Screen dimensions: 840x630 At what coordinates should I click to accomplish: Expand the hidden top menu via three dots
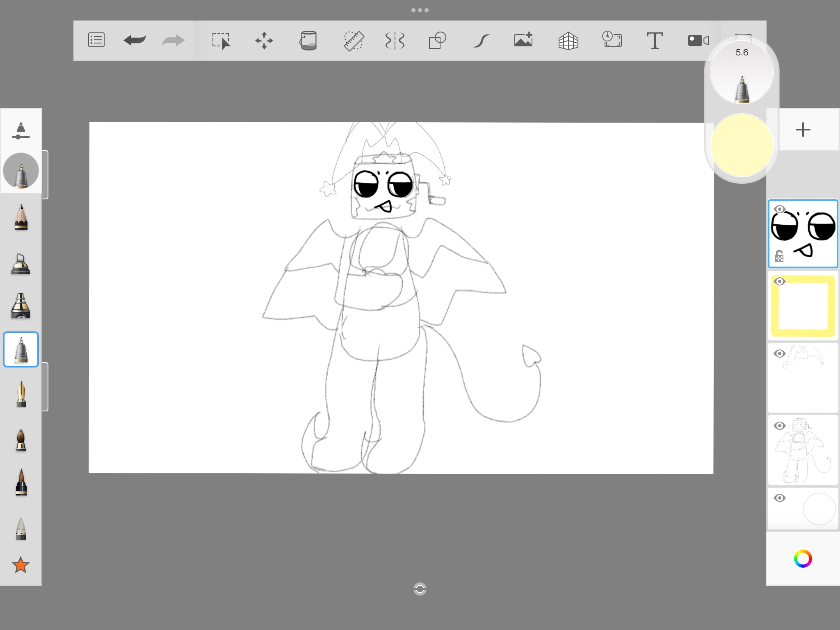(x=420, y=10)
